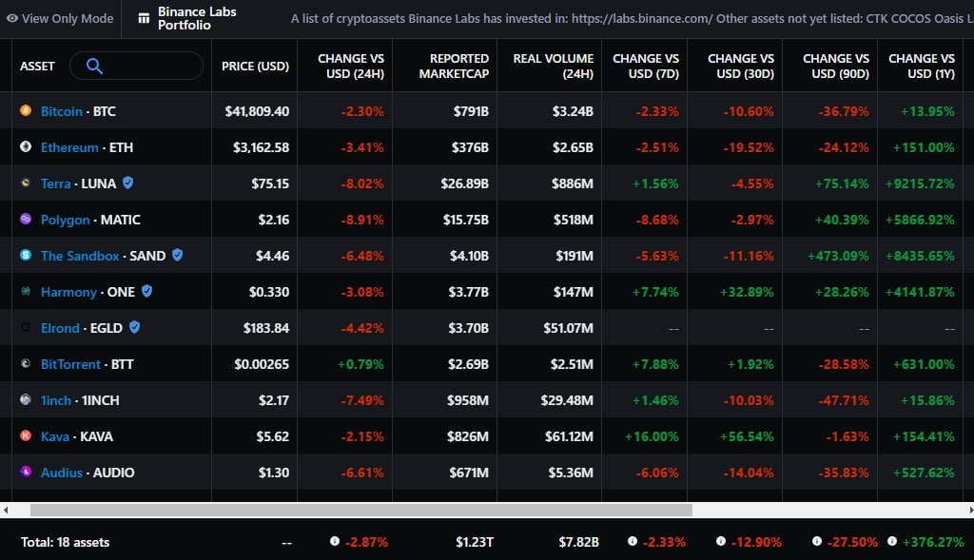Click the verified shield next to SAND

coord(177,255)
